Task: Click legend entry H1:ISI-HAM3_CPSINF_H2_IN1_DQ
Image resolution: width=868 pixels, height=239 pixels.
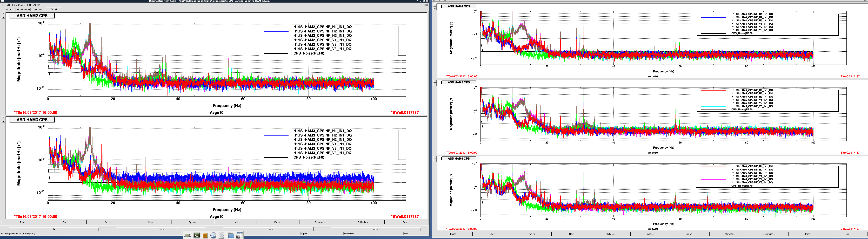Action: pyautogui.click(x=322, y=135)
